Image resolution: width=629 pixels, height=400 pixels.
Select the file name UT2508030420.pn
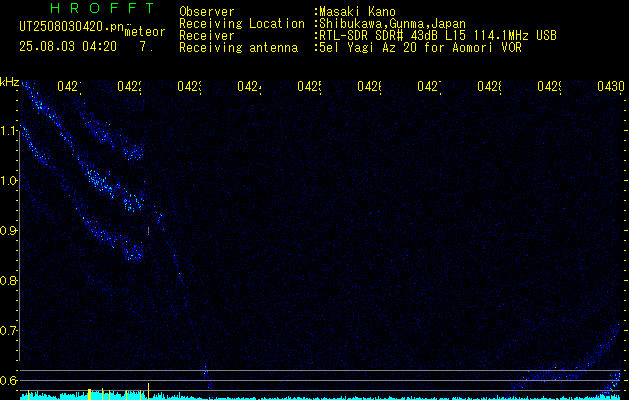coord(72,27)
